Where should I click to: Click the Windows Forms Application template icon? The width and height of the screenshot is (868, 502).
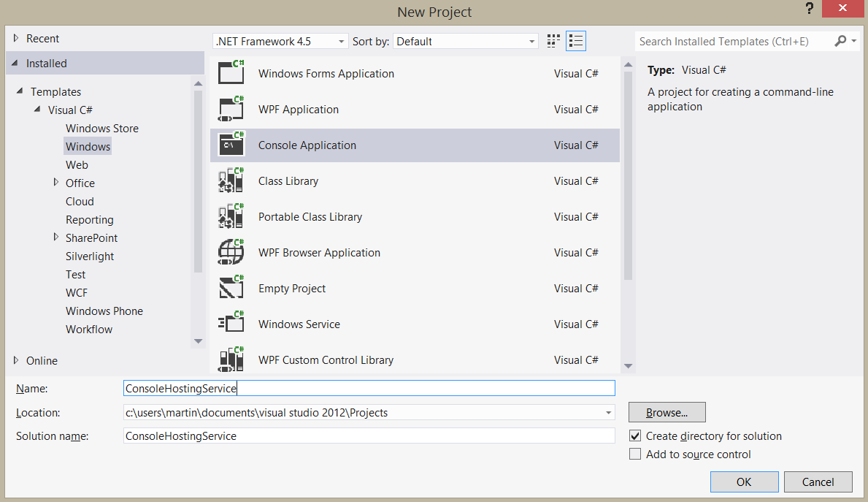click(x=231, y=72)
